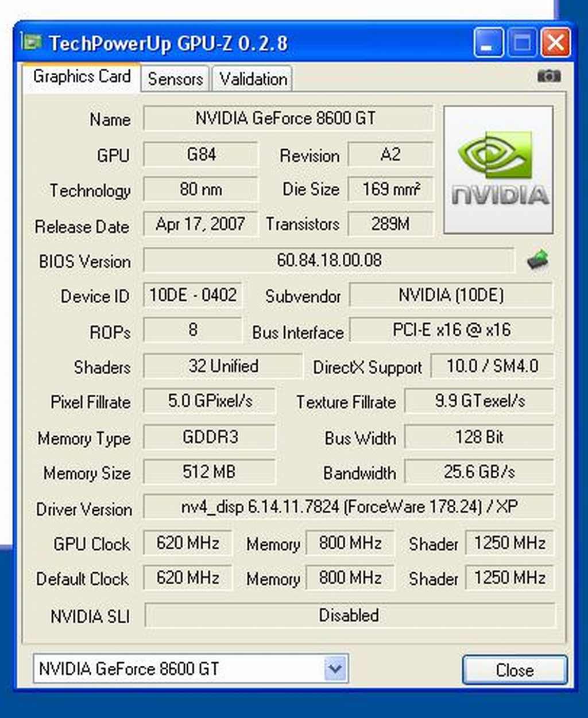Switch to the Sensors tab

click(175, 79)
